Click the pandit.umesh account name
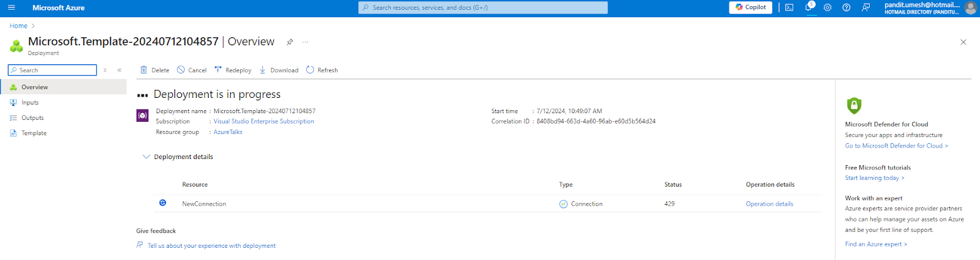This screenshot has height=260, width=980. click(922, 5)
